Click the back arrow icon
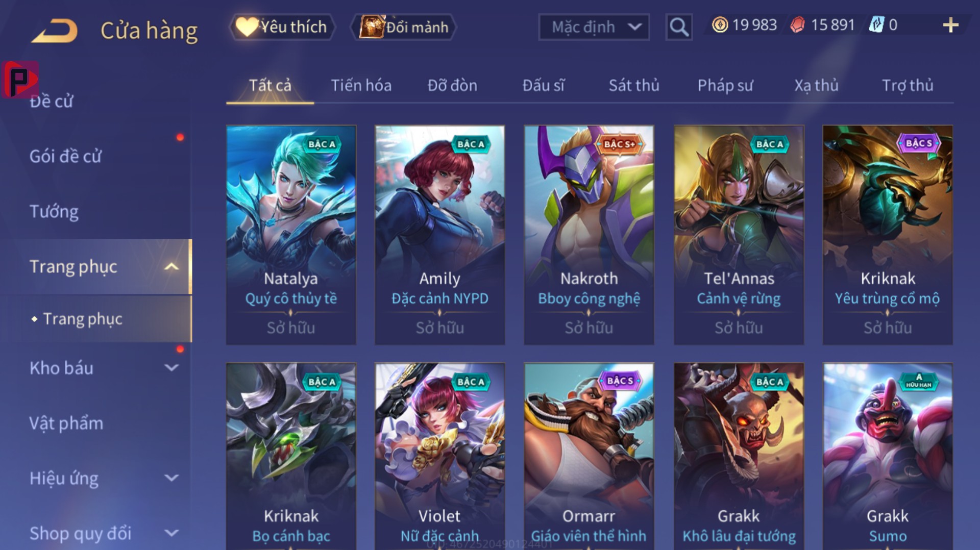The height and width of the screenshot is (550, 980). click(x=55, y=31)
